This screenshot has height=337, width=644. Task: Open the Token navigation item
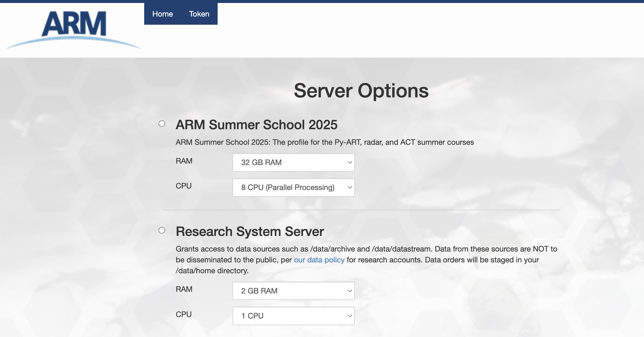point(199,14)
